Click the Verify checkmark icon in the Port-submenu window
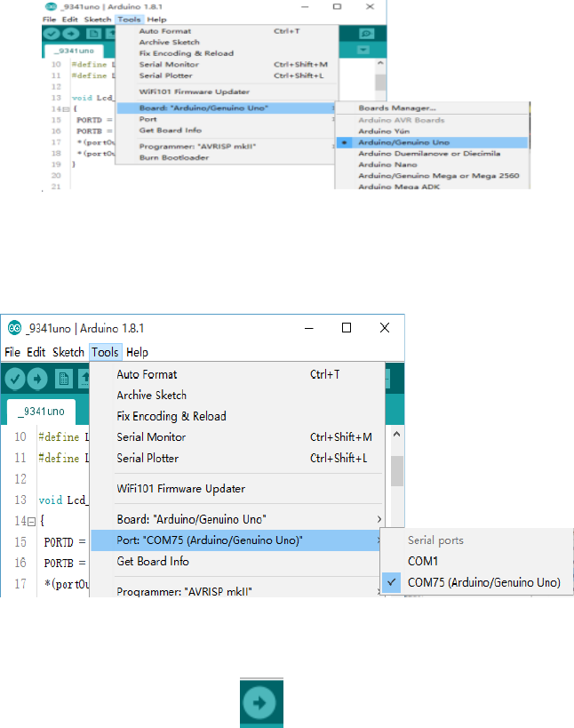574x728 pixels. (x=15, y=379)
